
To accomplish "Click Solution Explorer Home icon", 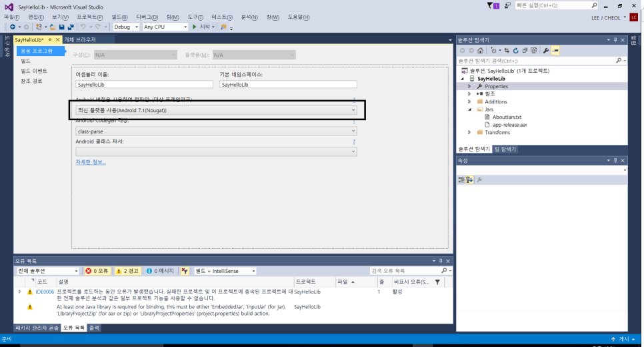I will (x=480, y=51).
